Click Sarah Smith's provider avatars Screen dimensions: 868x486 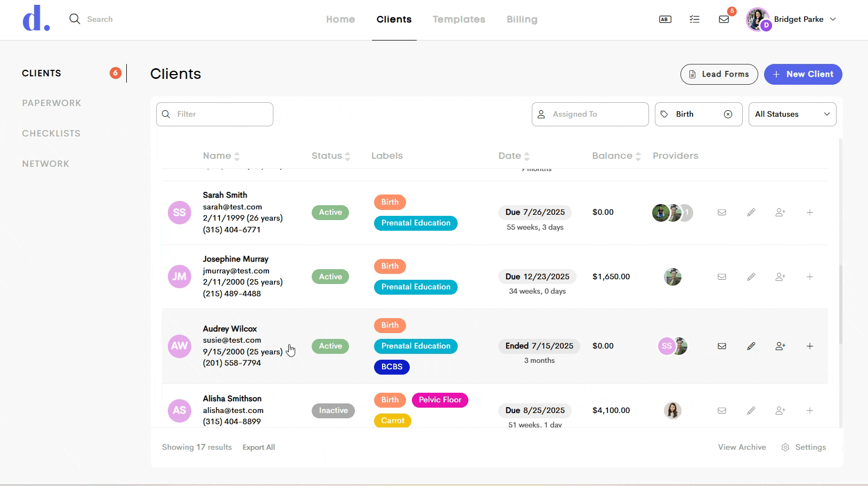(672, 213)
